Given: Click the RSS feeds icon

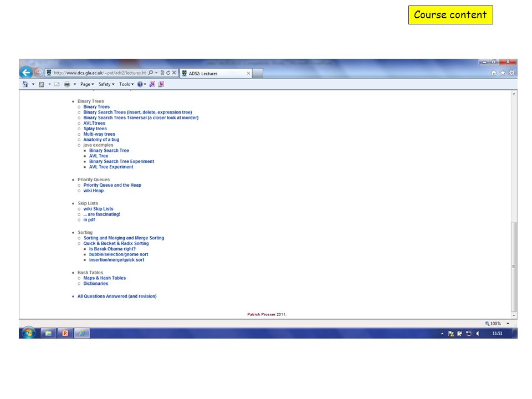Looking at the screenshot, I should click(x=42, y=84).
